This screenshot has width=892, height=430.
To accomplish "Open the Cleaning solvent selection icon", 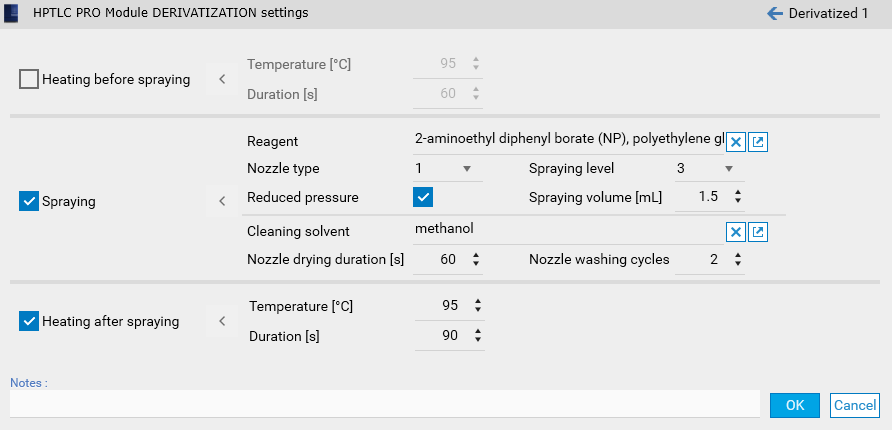I will (759, 232).
